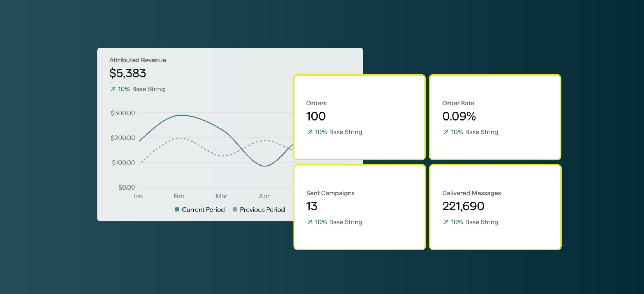Click the Sent Campaigns trend arrow icon
The height and width of the screenshot is (294, 644).
click(310, 222)
